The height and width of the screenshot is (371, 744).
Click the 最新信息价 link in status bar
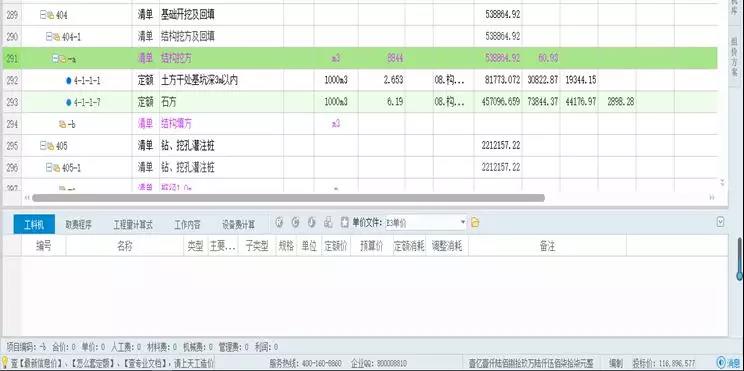(x=37, y=363)
